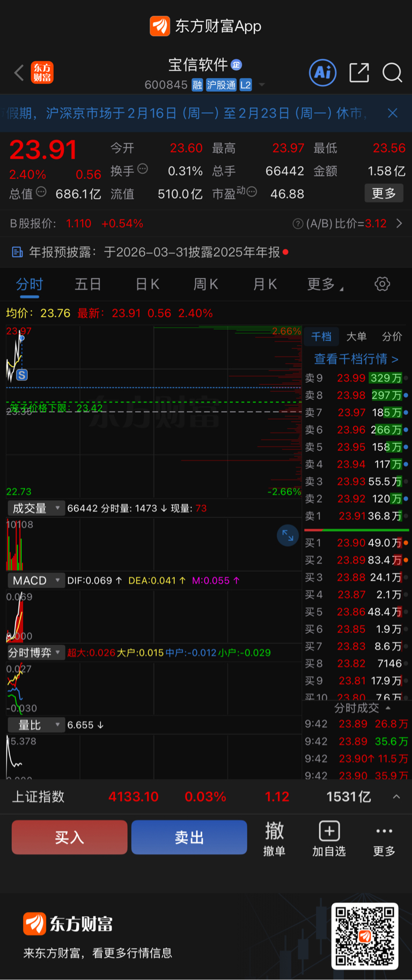Tap the 9:42 23.89 35.6万 trade row
Viewport: 412px width, 980px height.
(357, 741)
